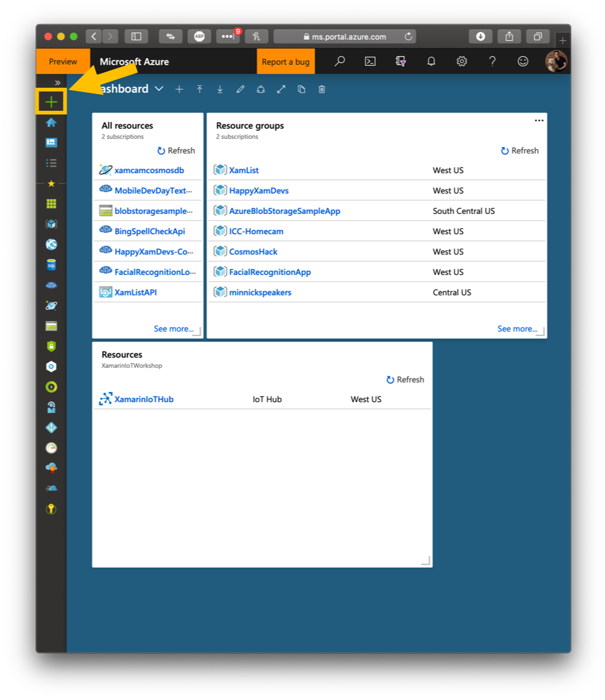Open Cognitive Services brain icon in sidebar
This screenshot has height=700, width=605.
(x=51, y=285)
